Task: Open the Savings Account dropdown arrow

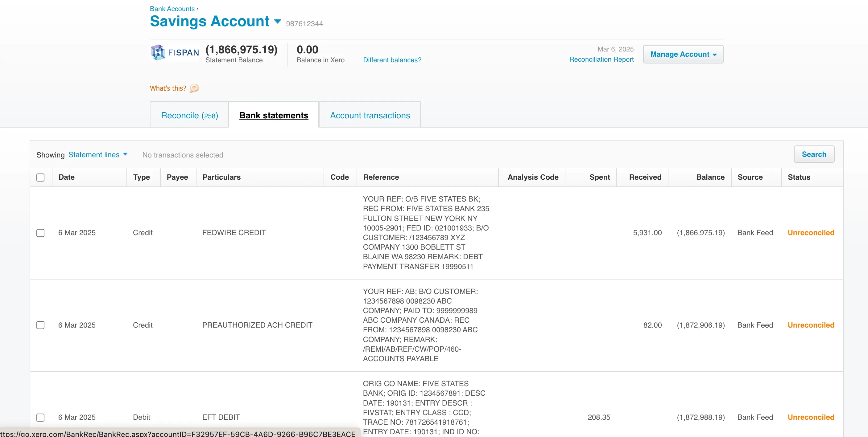Action: (278, 22)
